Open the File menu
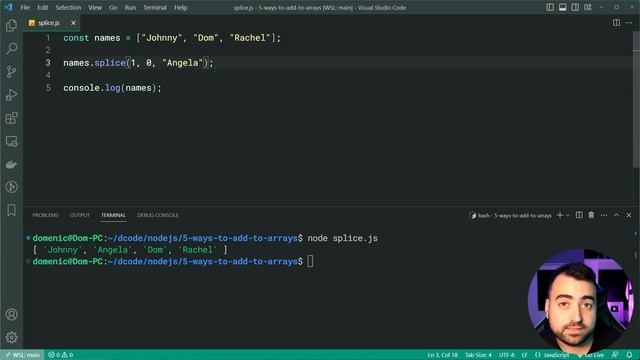Image resolution: width=640 pixels, height=360 pixels. (x=25, y=7)
